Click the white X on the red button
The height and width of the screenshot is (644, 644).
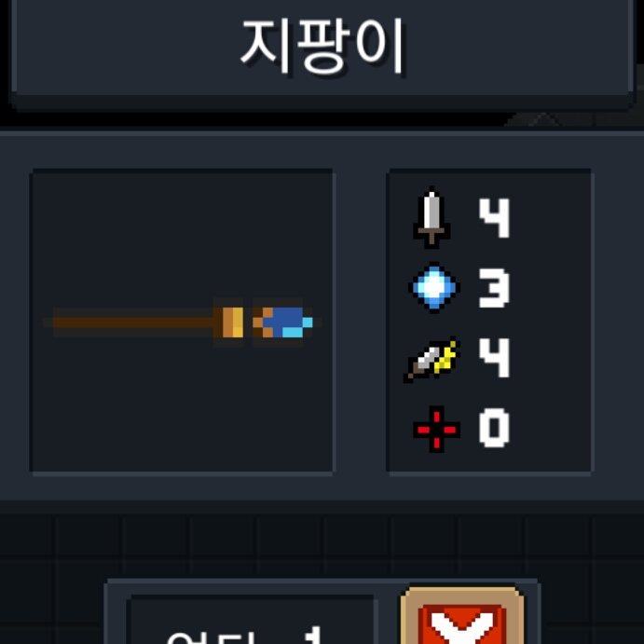(462, 629)
